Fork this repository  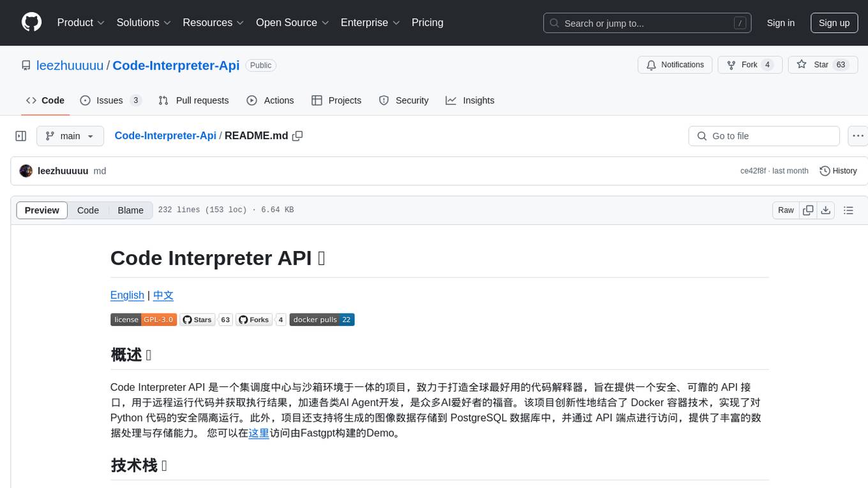coord(750,65)
